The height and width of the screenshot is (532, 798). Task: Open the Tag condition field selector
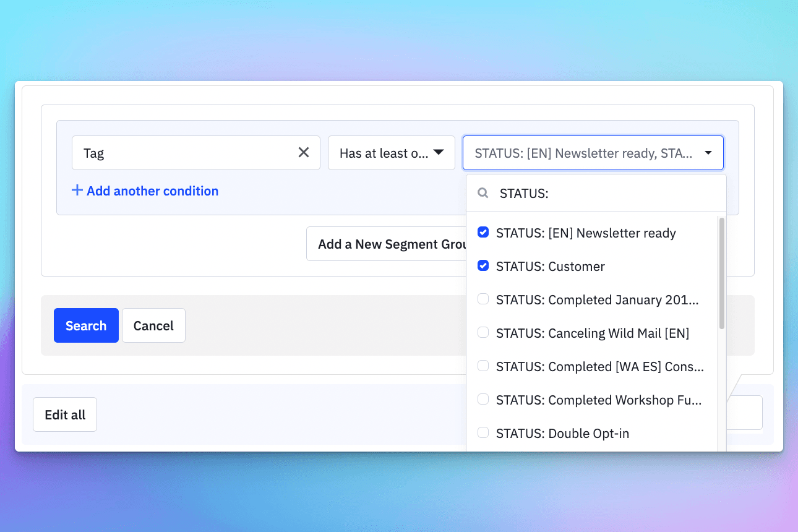196,153
